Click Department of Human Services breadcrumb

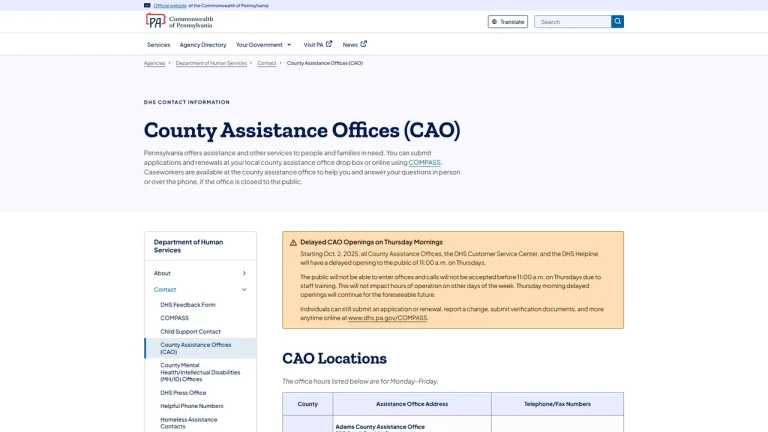[211, 63]
